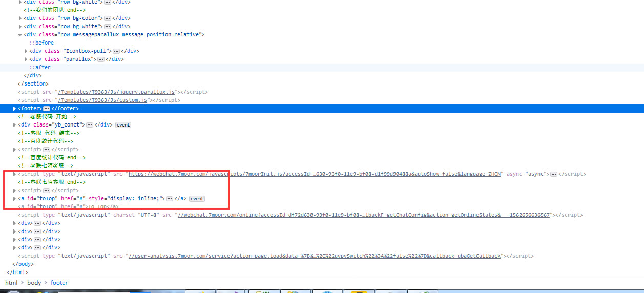The width and height of the screenshot is (644, 293).
Task: Expand the Icontbox-pull div node
Action: [26, 51]
